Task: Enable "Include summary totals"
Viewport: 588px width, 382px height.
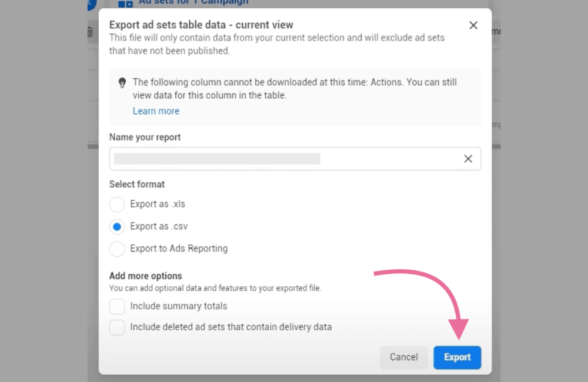Action: click(117, 306)
